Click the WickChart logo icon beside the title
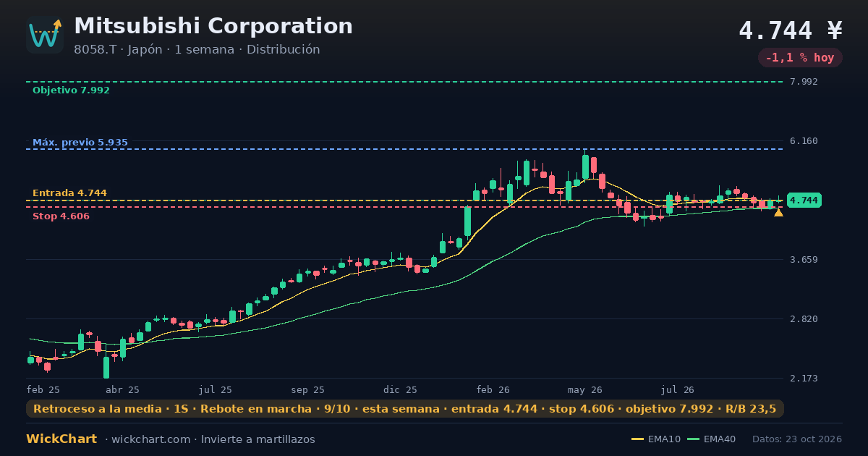 pyautogui.click(x=45, y=35)
